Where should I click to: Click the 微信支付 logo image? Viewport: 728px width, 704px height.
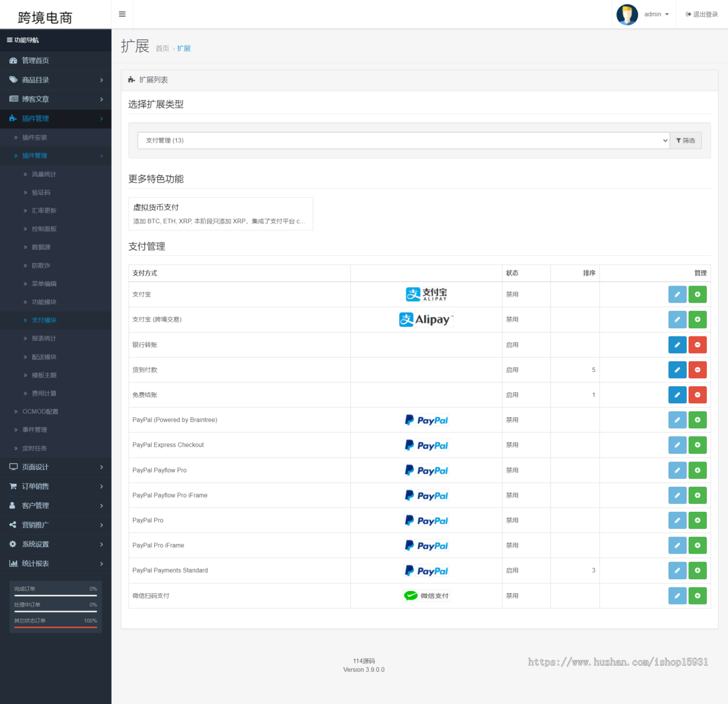click(x=426, y=595)
